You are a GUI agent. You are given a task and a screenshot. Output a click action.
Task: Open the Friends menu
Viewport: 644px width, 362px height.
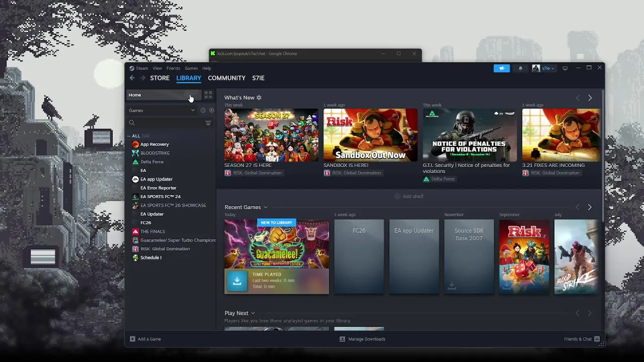pyautogui.click(x=173, y=68)
